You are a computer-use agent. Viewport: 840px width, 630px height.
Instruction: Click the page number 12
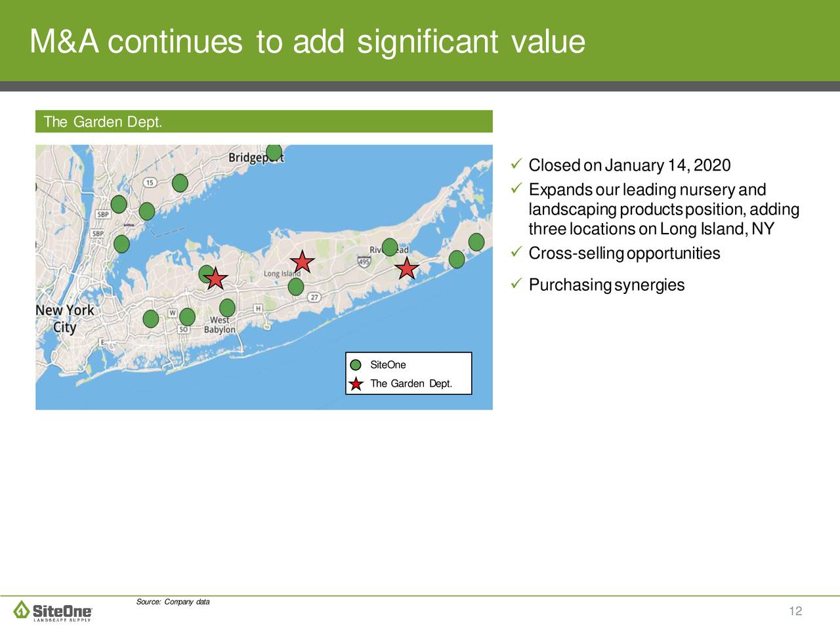point(795,612)
